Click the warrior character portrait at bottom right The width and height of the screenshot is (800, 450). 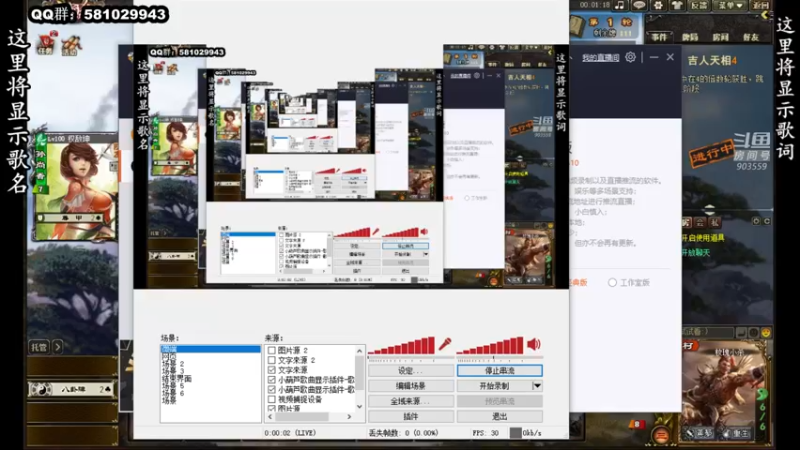click(x=724, y=390)
